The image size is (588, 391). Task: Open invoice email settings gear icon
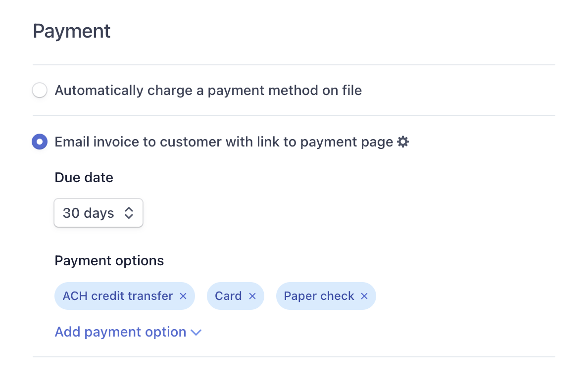pos(403,142)
